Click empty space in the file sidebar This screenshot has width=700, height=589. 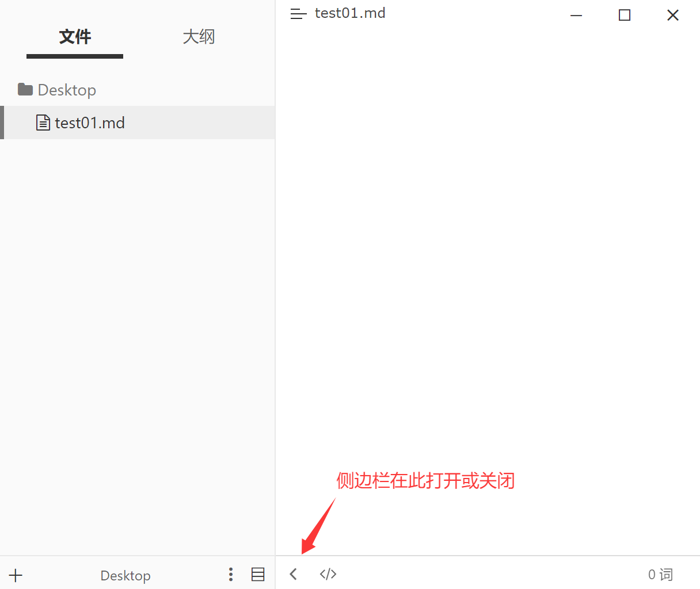(138, 345)
